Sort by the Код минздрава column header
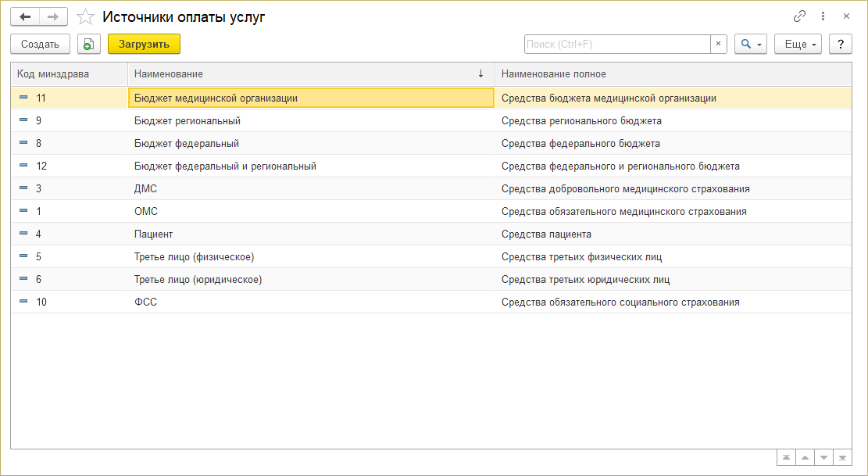Image resolution: width=868 pixels, height=476 pixels. pyautogui.click(x=69, y=74)
